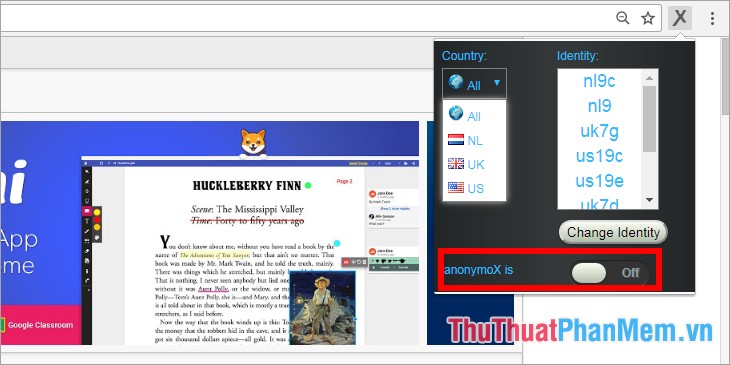Click the identity list scroll up arrow
The width and height of the screenshot is (730, 365).
pos(649,77)
